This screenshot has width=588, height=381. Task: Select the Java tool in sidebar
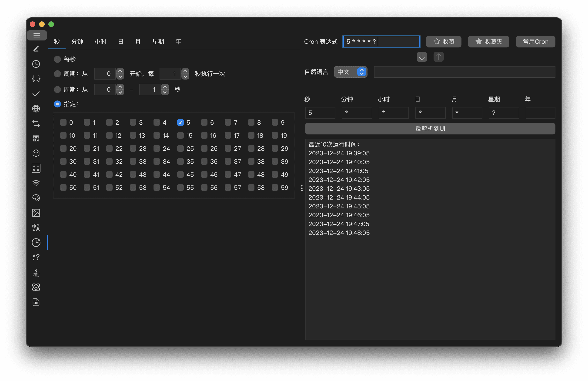36,272
